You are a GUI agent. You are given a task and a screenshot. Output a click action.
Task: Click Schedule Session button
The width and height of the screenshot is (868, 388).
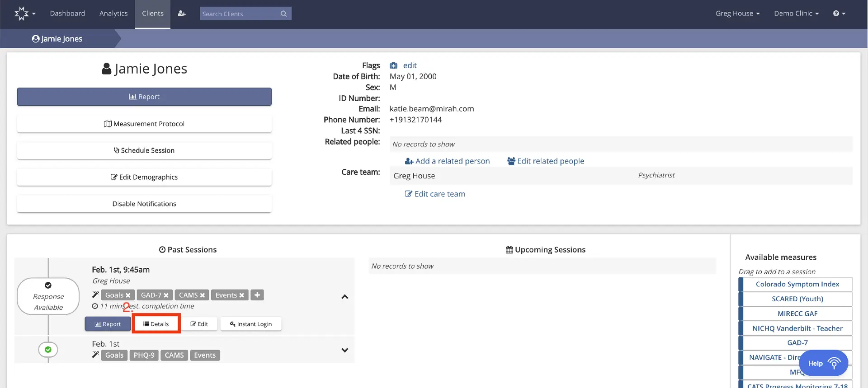(144, 150)
